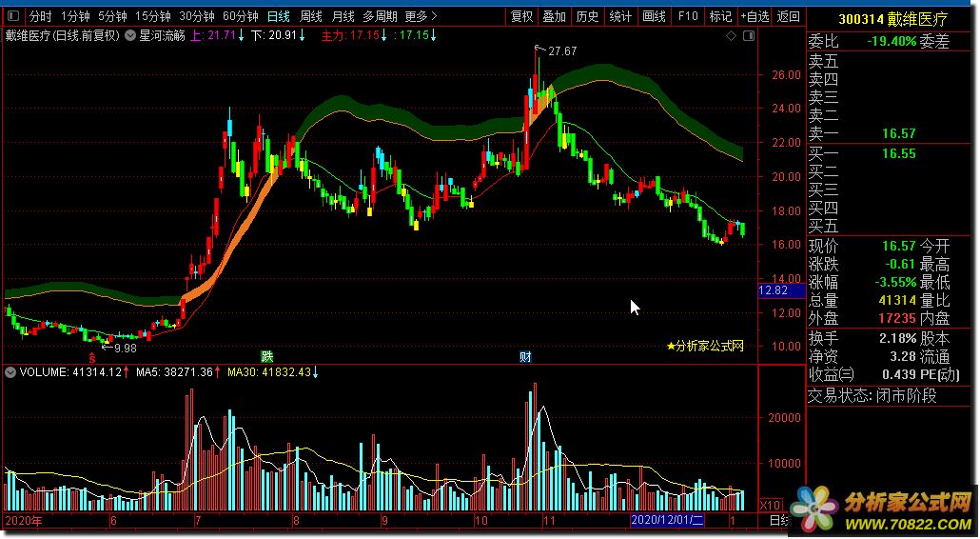980x539 pixels.
Task: Select the 30分钟 period
Action: tap(196, 16)
